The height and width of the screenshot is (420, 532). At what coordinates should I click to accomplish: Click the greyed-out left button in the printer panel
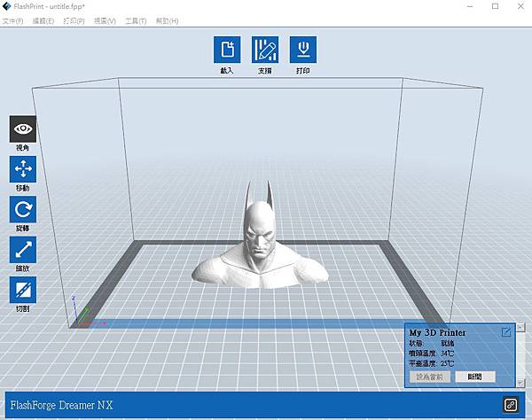pyautogui.click(x=430, y=377)
